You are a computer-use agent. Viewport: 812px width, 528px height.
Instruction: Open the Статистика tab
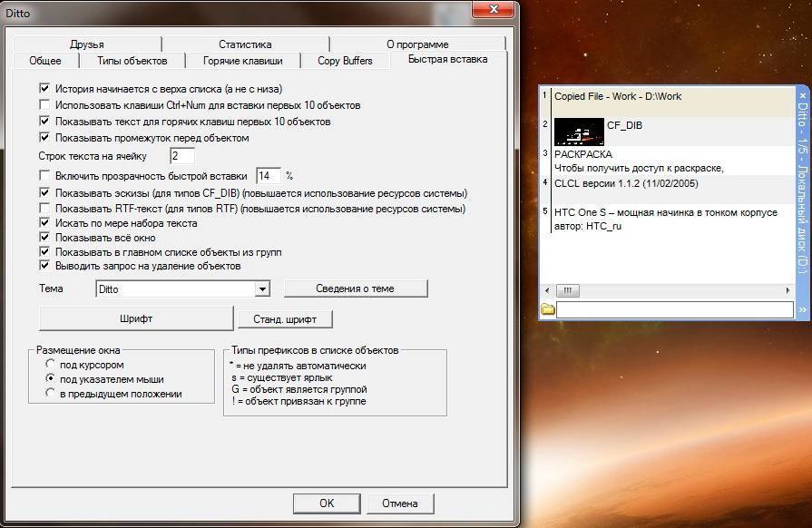245,44
